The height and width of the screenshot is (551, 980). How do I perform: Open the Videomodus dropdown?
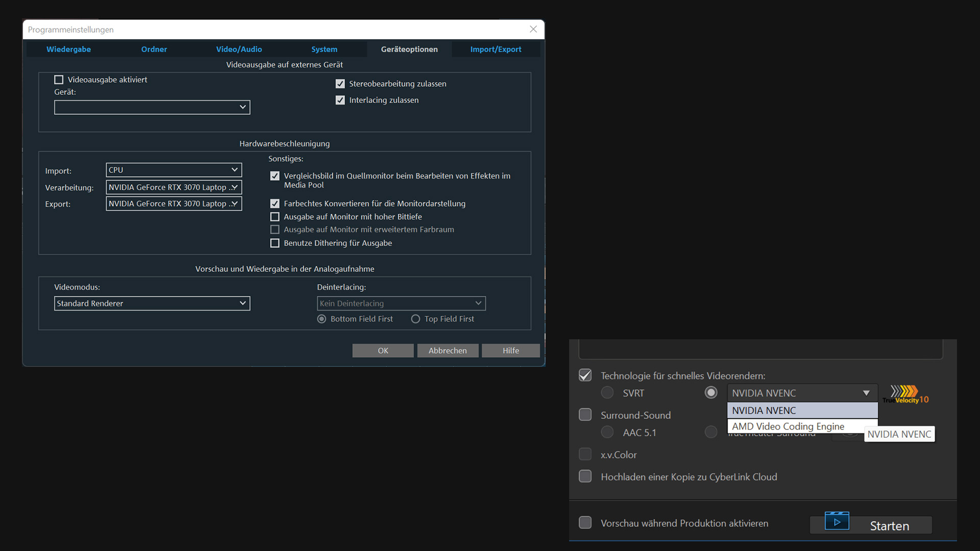click(x=243, y=303)
